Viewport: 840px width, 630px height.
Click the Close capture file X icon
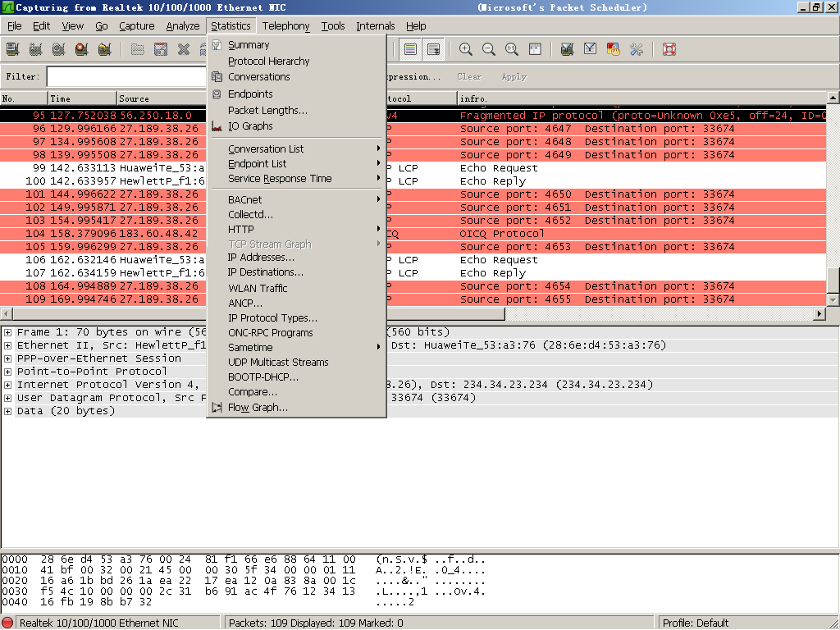click(184, 49)
